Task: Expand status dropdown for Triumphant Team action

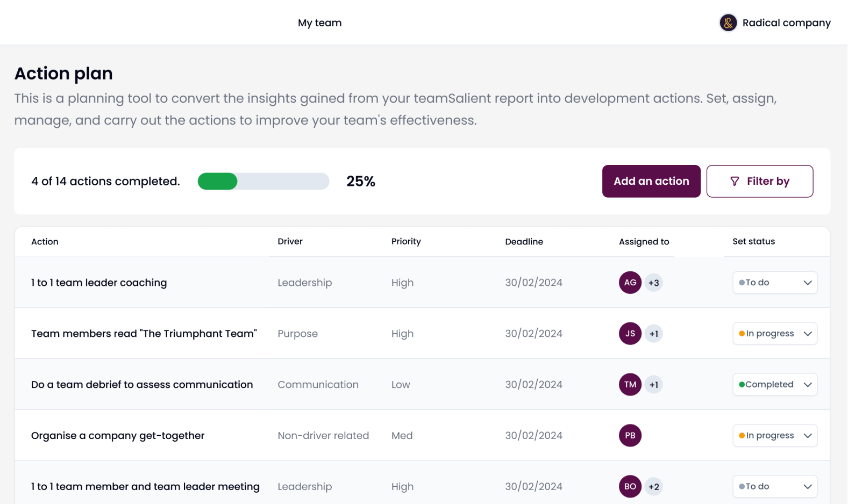Action: click(x=774, y=334)
